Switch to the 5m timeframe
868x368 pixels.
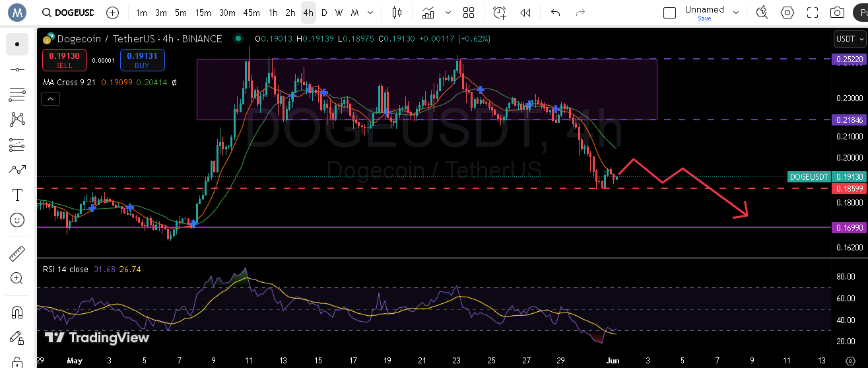(x=181, y=13)
